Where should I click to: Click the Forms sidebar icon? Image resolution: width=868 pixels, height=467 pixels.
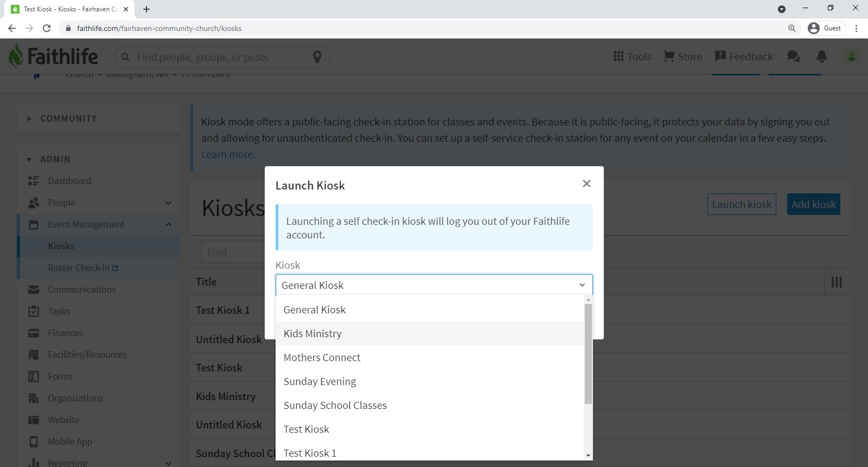coord(34,376)
